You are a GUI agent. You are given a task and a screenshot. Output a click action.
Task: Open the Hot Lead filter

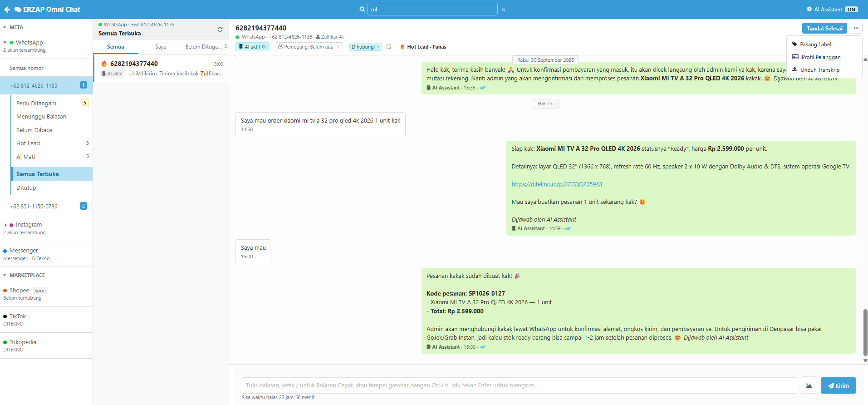(52, 143)
